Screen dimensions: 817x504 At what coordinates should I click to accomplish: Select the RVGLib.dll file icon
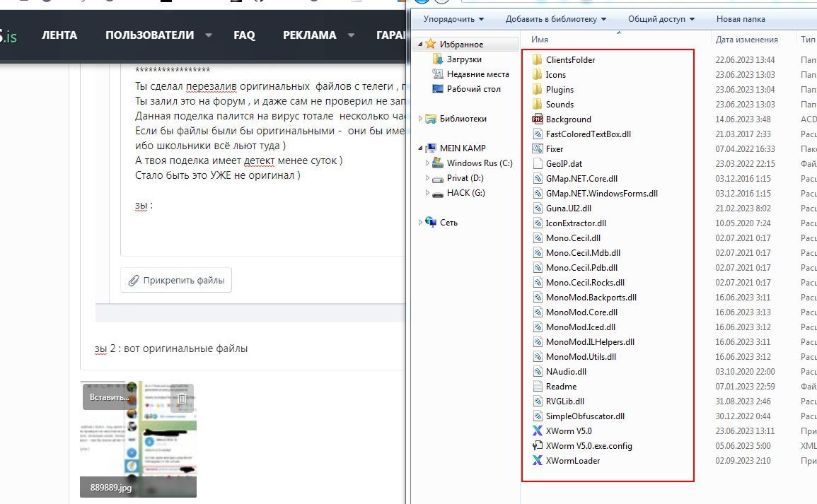coord(537,401)
